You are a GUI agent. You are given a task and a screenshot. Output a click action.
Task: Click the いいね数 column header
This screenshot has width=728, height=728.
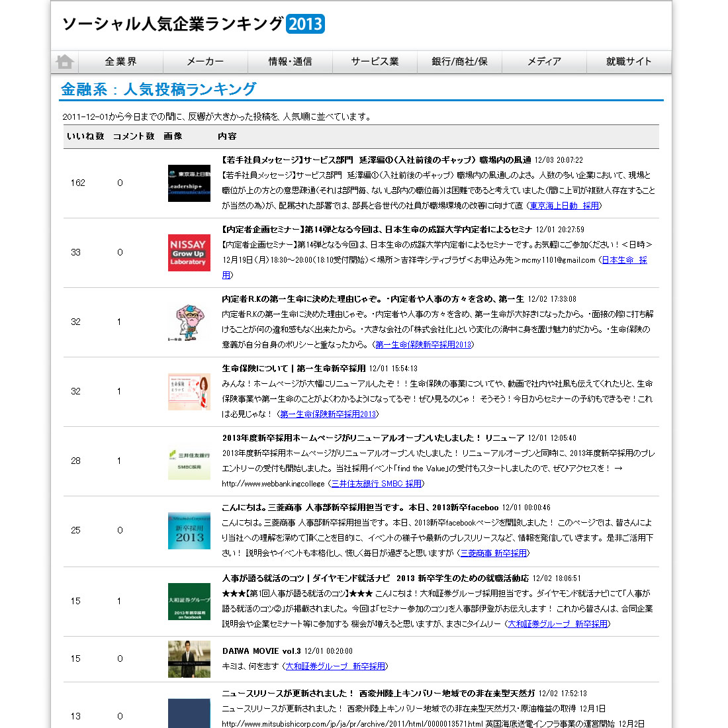point(85,136)
